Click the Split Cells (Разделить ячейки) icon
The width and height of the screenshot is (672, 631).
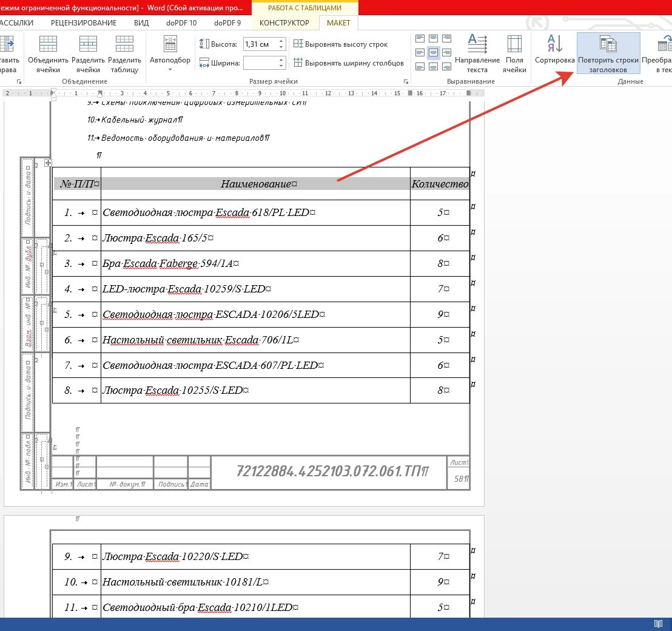[88, 44]
